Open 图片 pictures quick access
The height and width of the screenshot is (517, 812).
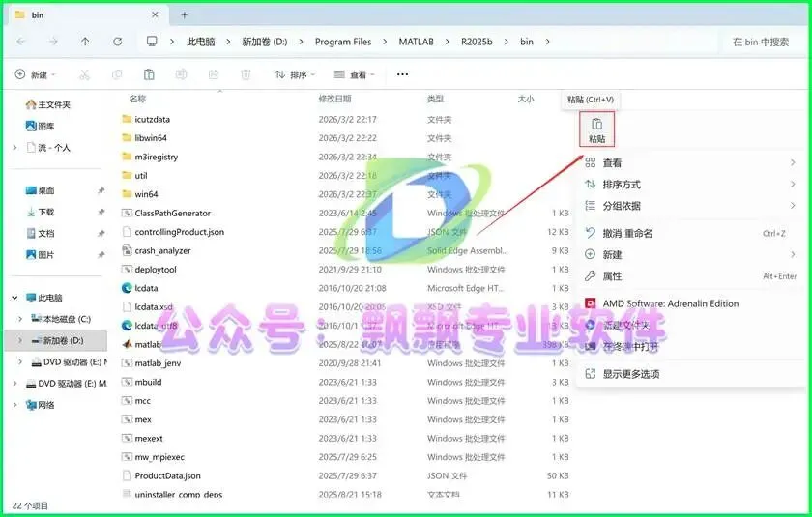(41, 254)
